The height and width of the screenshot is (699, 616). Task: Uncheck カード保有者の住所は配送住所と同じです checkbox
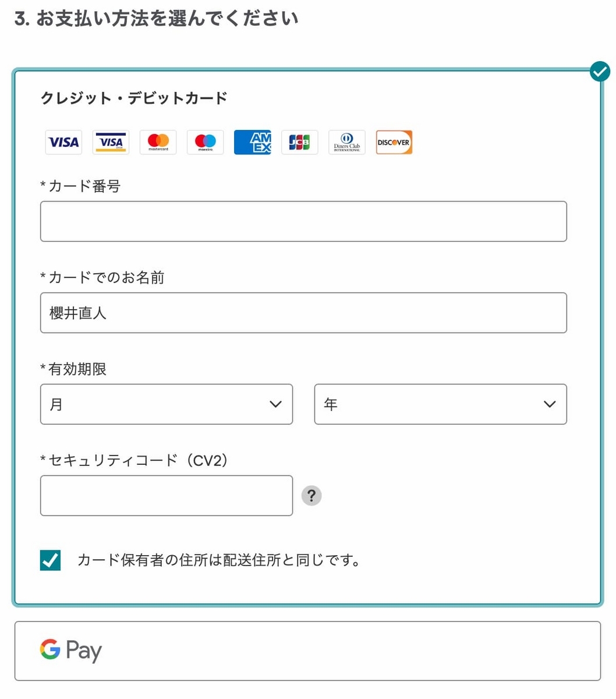coord(50,560)
